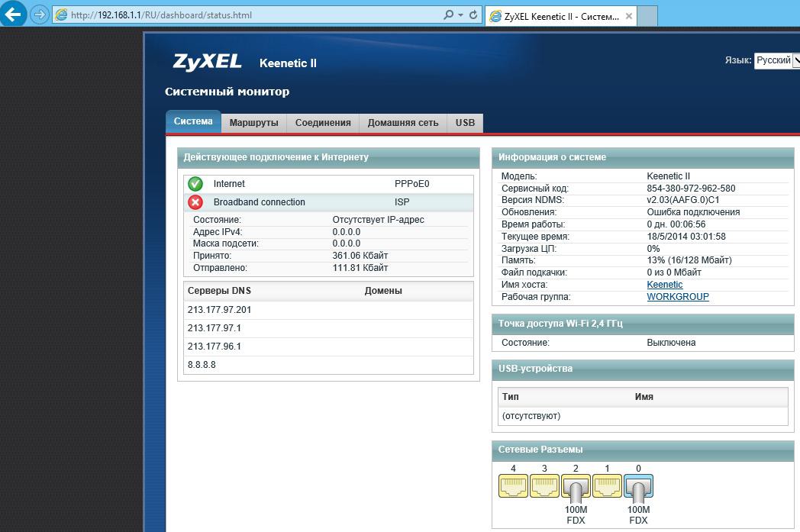Click blue WAN port 0 icon

[x=638, y=487]
